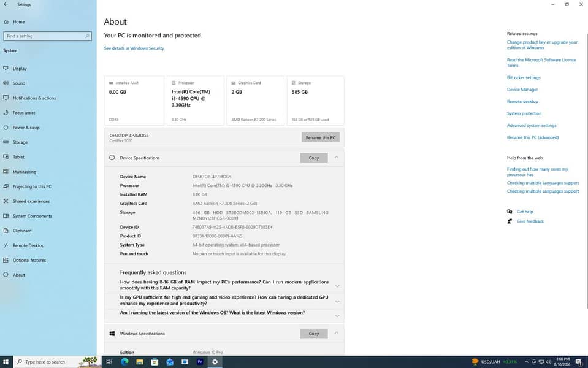Image resolution: width=588 pixels, height=368 pixels.
Task: Open Premiere Pro from the taskbar
Action: click(200, 362)
